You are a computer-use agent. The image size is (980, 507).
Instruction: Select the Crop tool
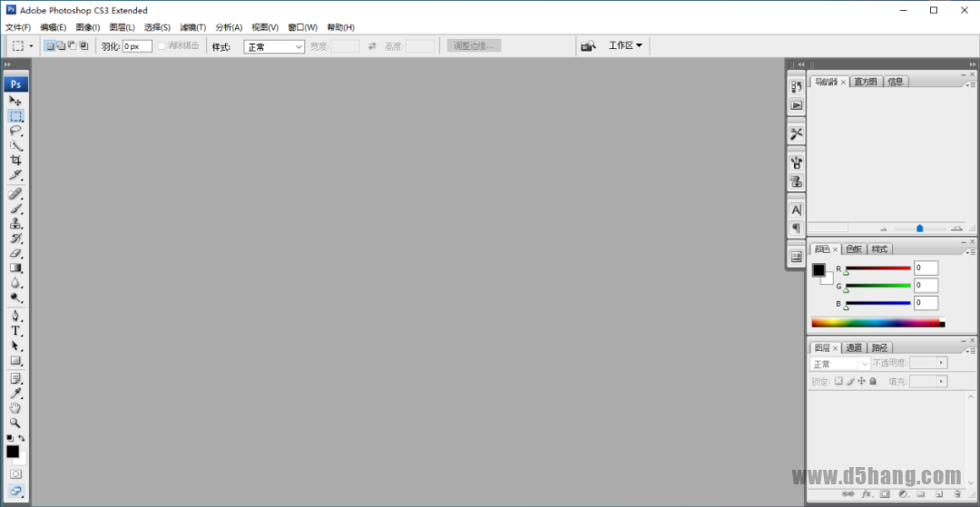[15, 161]
